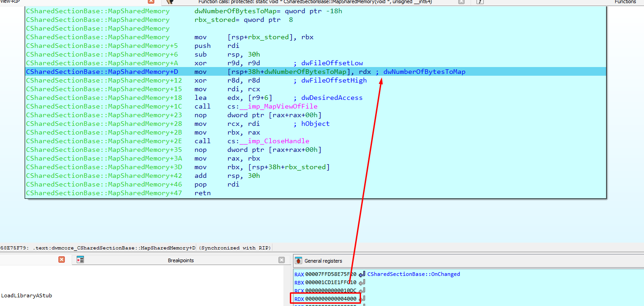The height and width of the screenshot is (306, 644).
Task: Follow the RBX register jump arrow
Action: point(362,282)
